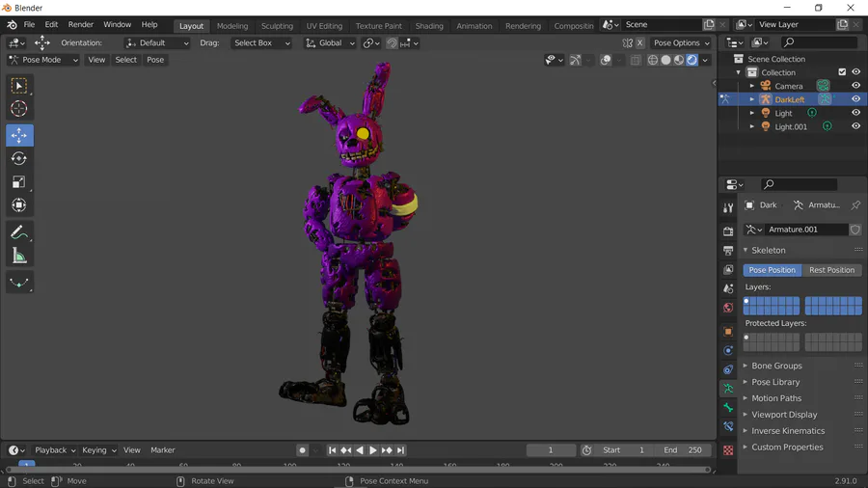
Task: Switch to the Animation workspace tab
Action: (474, 26)
